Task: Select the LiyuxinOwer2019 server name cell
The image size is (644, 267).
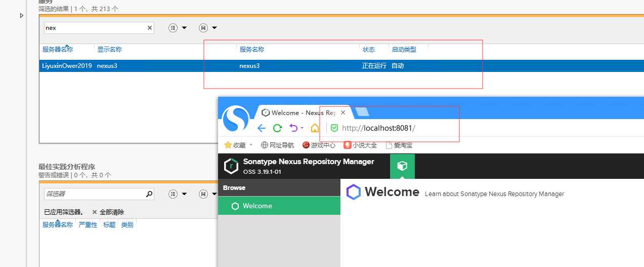Action: pos(67,66)
